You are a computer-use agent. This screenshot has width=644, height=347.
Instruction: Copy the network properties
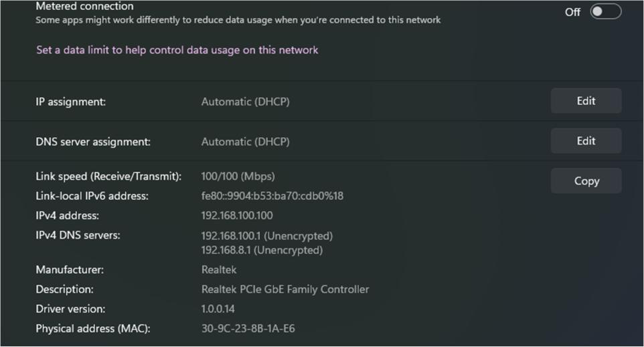(586, 181)
